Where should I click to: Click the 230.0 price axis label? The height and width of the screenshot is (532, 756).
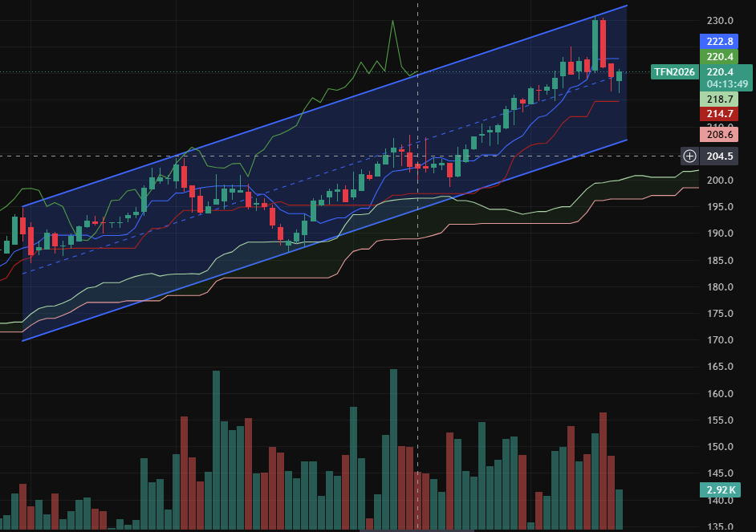pos(720,21)
